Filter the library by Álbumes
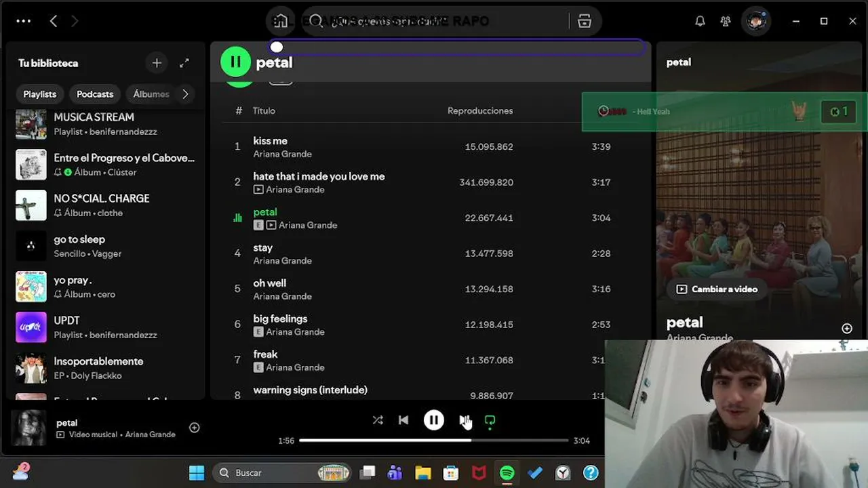 tap(151, 94)
